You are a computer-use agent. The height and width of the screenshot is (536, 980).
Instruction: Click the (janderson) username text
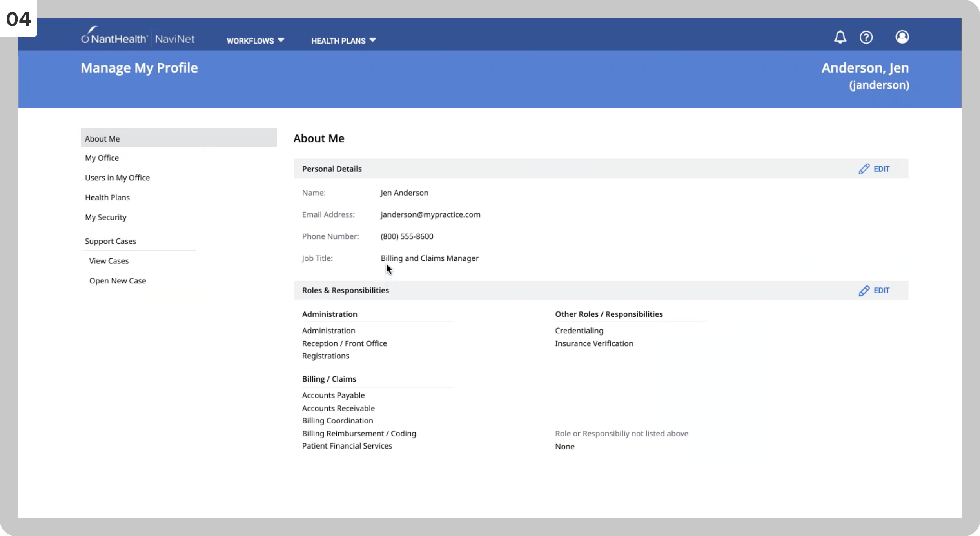click(879, 85)
